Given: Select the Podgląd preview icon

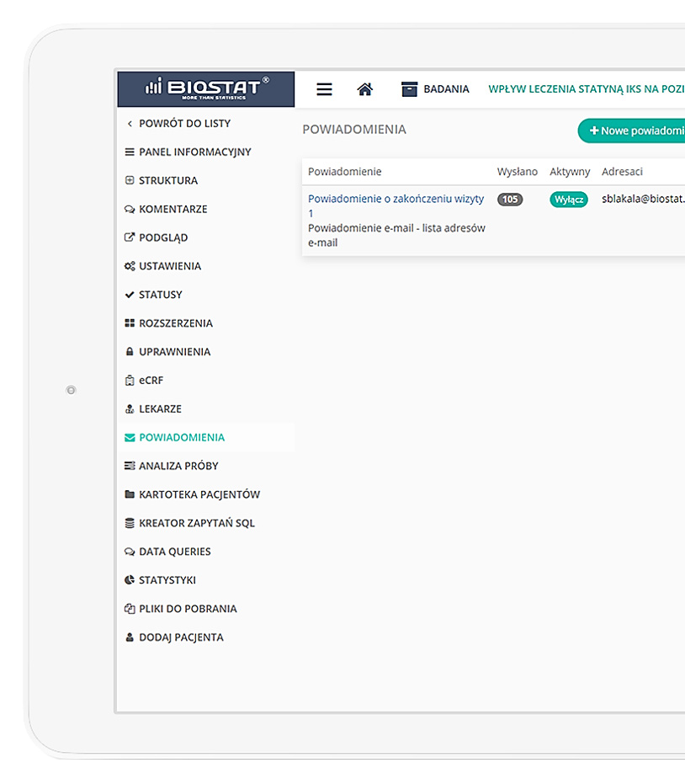Looking at the screenshot, I should pos(129,237).
